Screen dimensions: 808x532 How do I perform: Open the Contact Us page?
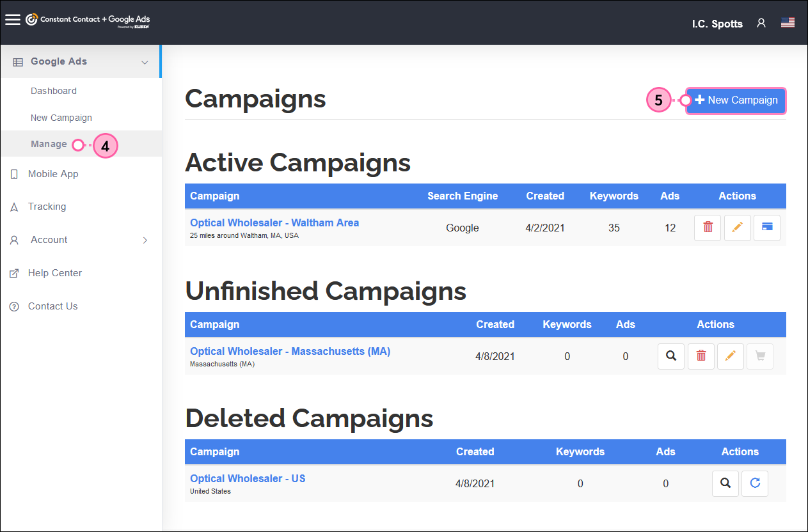(52, 306)
